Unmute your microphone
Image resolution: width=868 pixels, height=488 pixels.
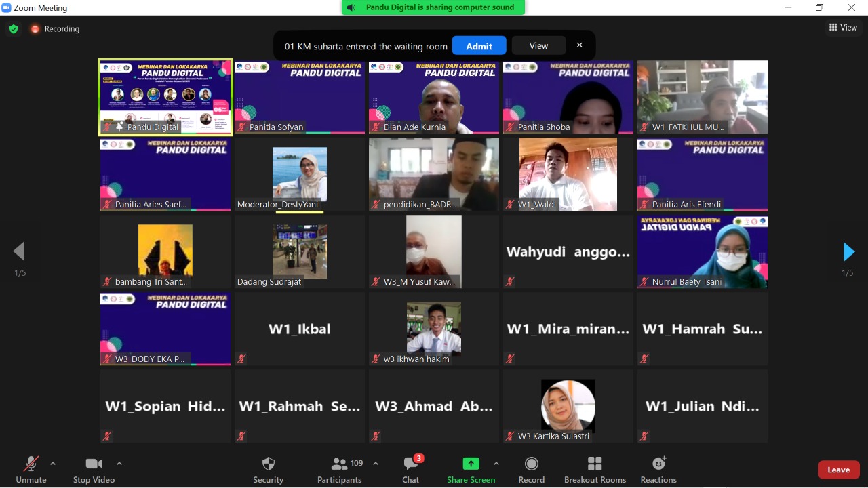[31, 469]
